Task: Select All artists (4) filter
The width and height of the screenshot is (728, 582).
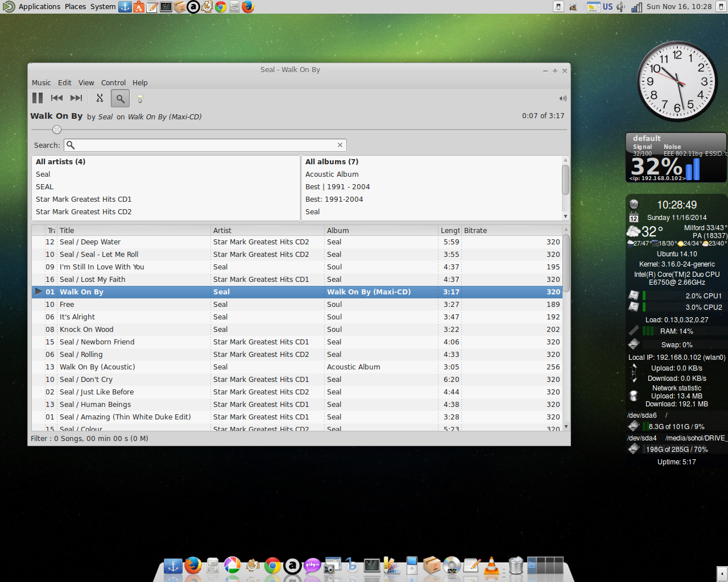Action: click(x=166, y=162)
